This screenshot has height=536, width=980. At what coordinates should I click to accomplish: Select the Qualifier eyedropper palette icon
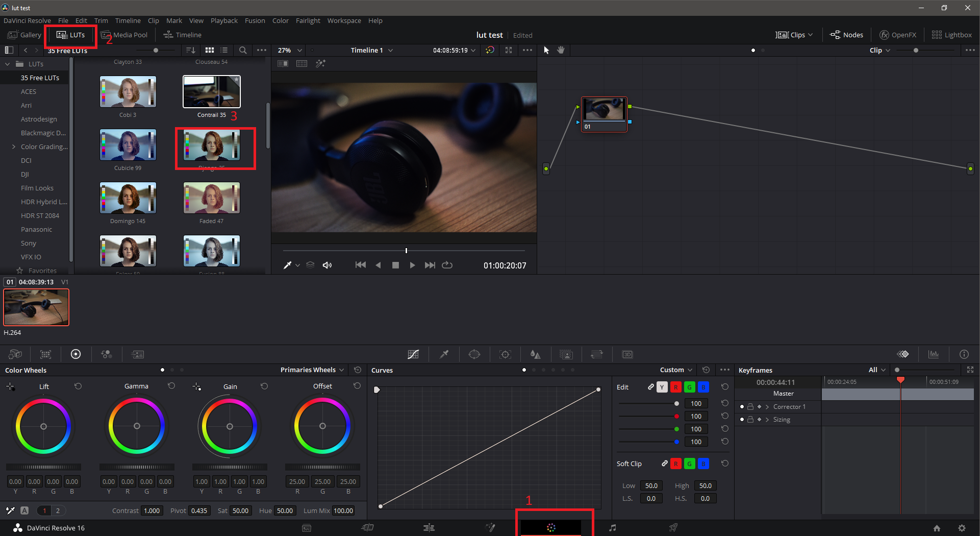coord(444,354)
